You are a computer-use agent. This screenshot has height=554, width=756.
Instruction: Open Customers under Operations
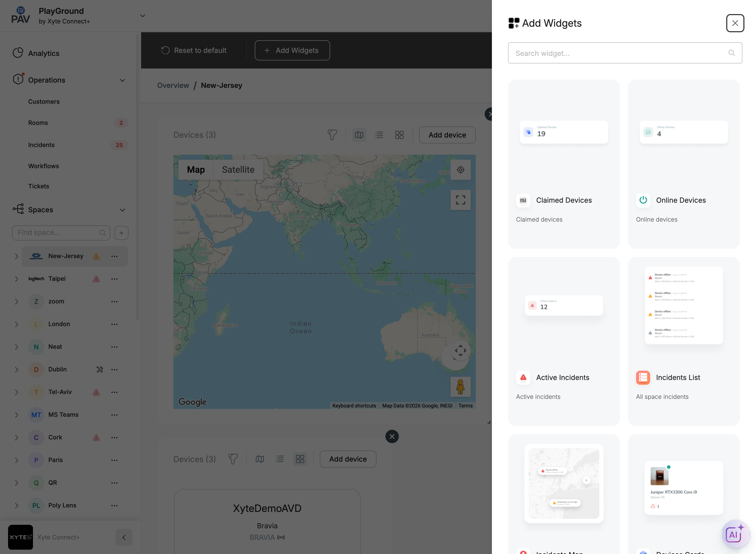click(44, 102)
